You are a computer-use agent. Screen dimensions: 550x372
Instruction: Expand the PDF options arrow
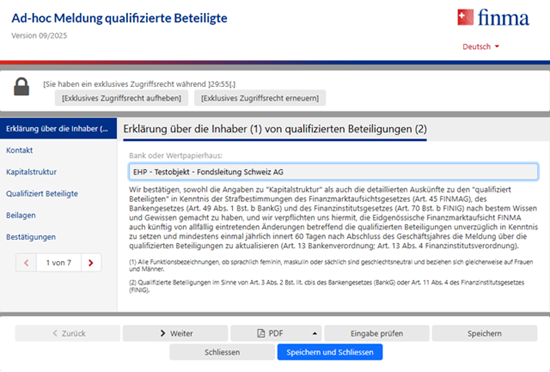coord(315,333)
